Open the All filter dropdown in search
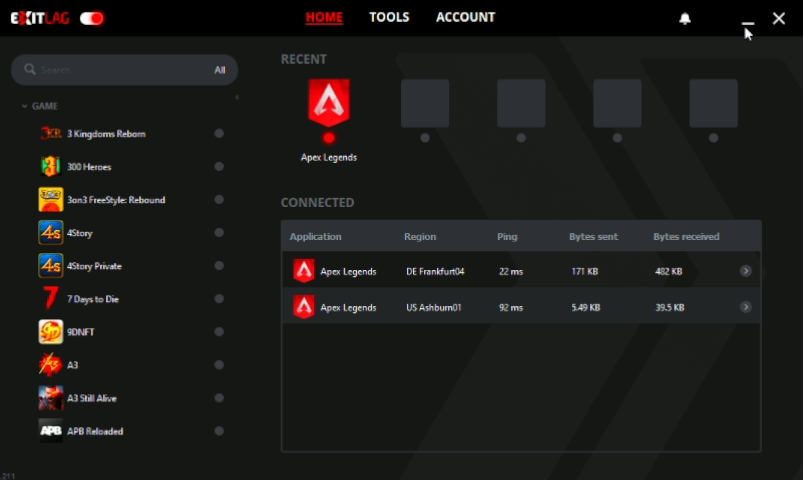 tap(220, 70)
